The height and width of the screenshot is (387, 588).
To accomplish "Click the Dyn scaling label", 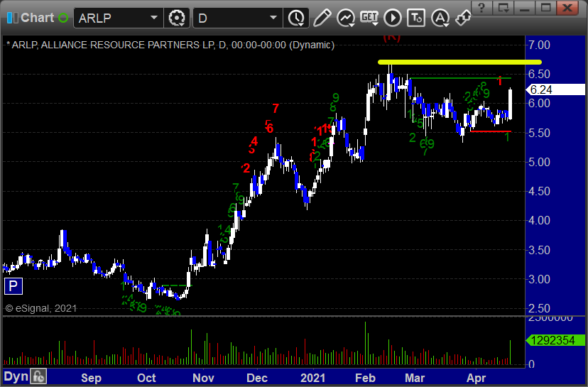I will coord(16,376).
